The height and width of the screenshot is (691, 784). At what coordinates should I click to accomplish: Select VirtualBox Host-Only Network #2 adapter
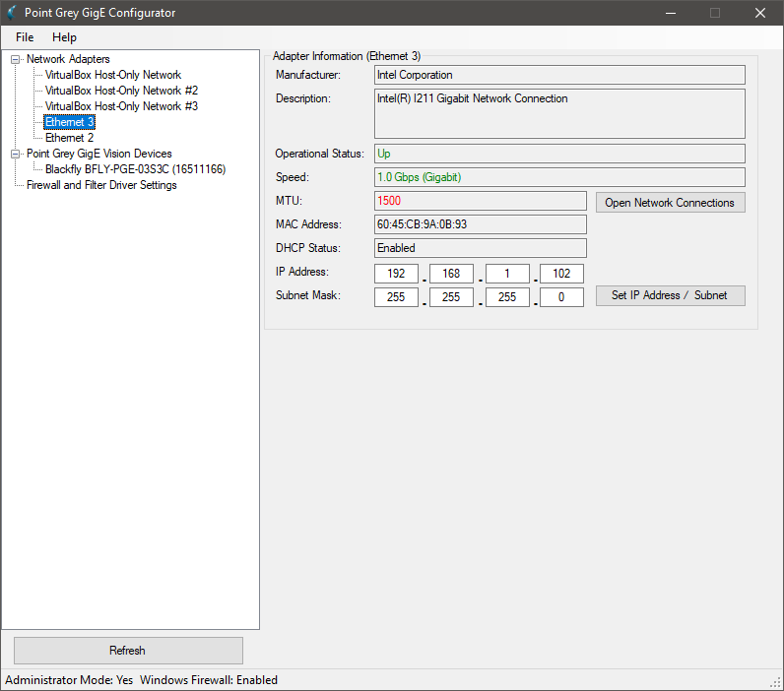coord(121,91)
